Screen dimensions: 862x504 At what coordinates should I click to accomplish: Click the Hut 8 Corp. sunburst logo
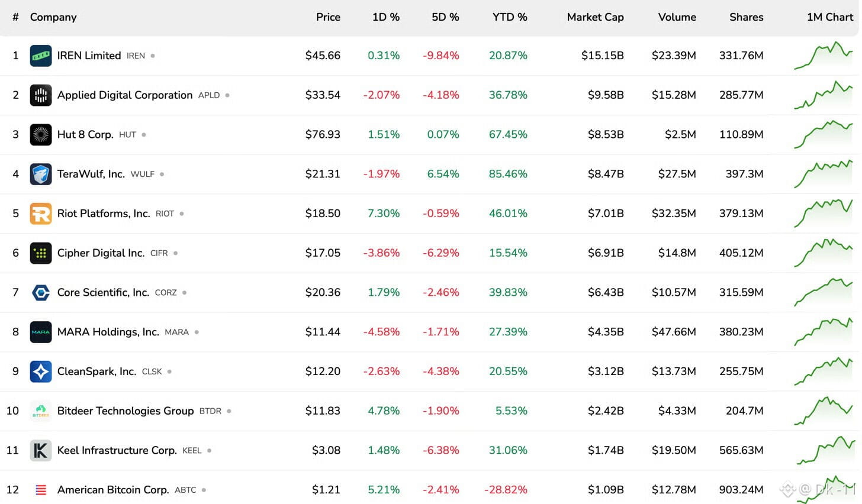click(x=41, y=135)
